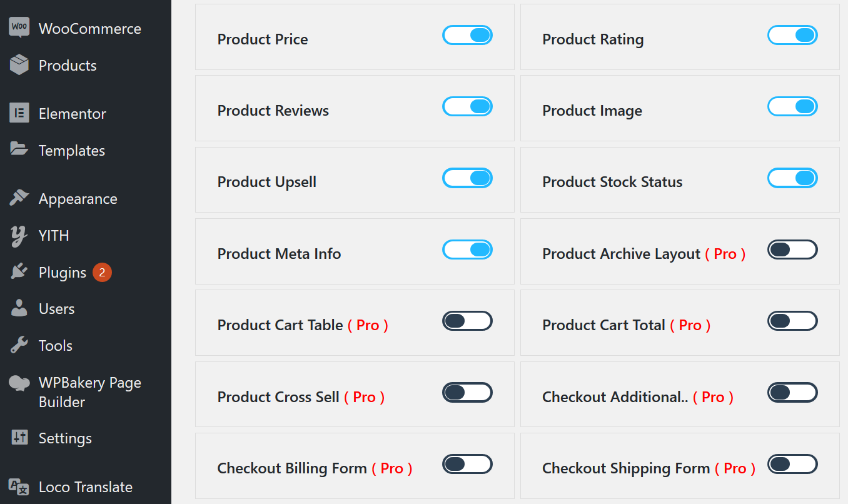Click the YITH logo icon
Screen dimensions: 848x504
(19, 236)
